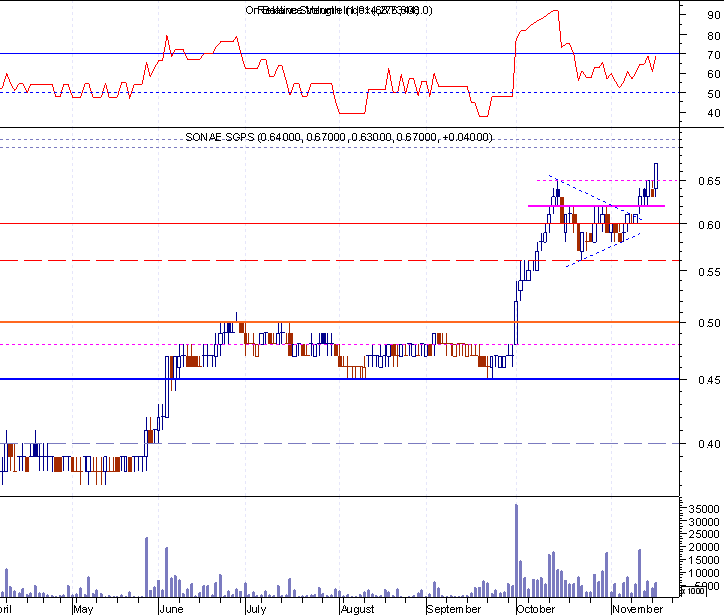This screenshot has height=615, width=724.
Task: Select the dotted blue RSI 50 midline
Action: [339, 92]
